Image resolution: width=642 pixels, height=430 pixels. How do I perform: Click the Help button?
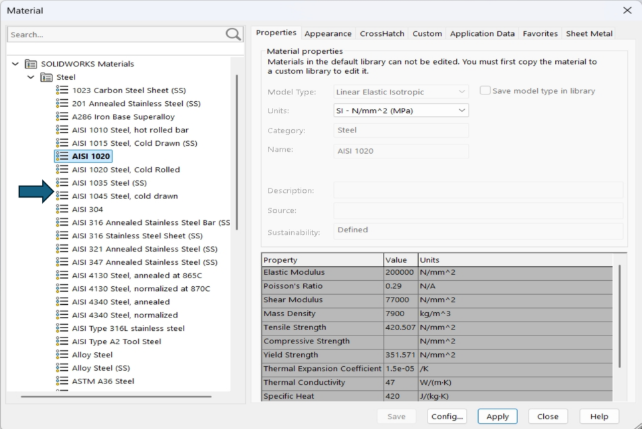[x=599, y=416]
